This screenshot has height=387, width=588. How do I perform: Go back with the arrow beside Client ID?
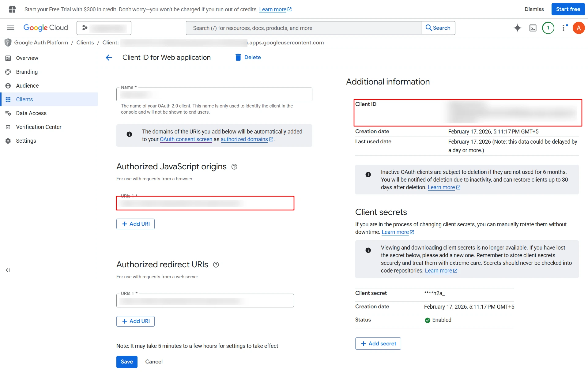pos(109,58)
